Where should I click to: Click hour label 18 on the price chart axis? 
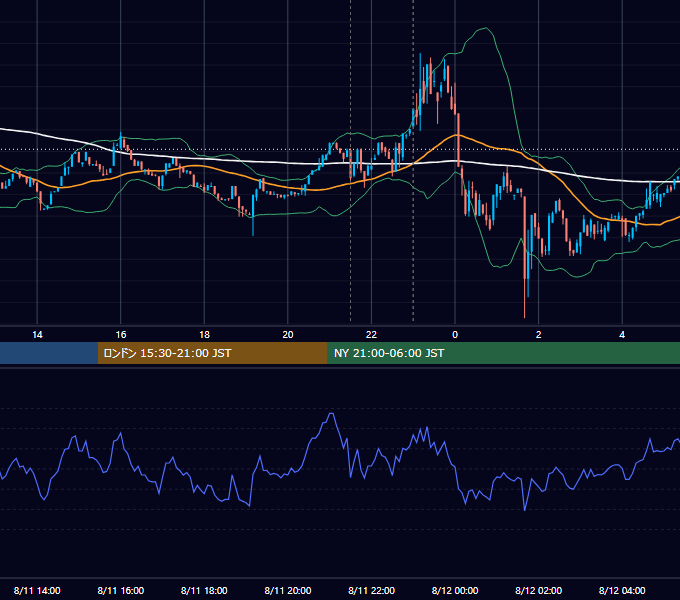tap(204, 335)
